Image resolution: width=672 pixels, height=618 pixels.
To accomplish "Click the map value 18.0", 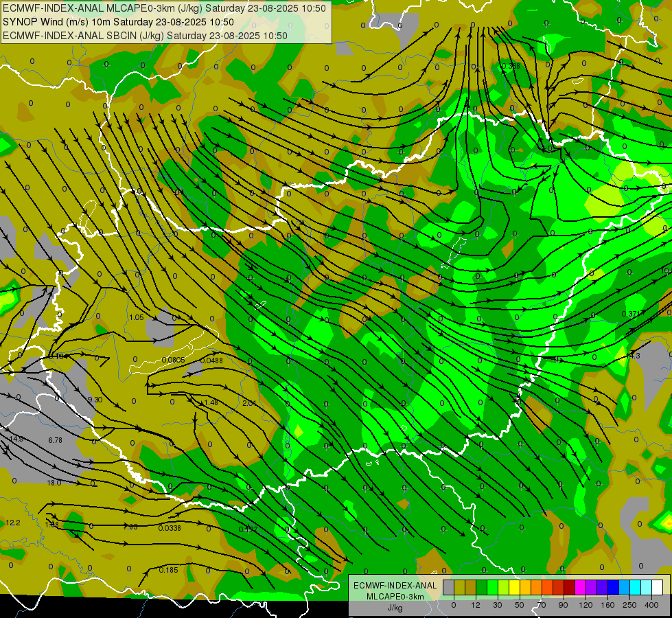I will click(54, 483).
